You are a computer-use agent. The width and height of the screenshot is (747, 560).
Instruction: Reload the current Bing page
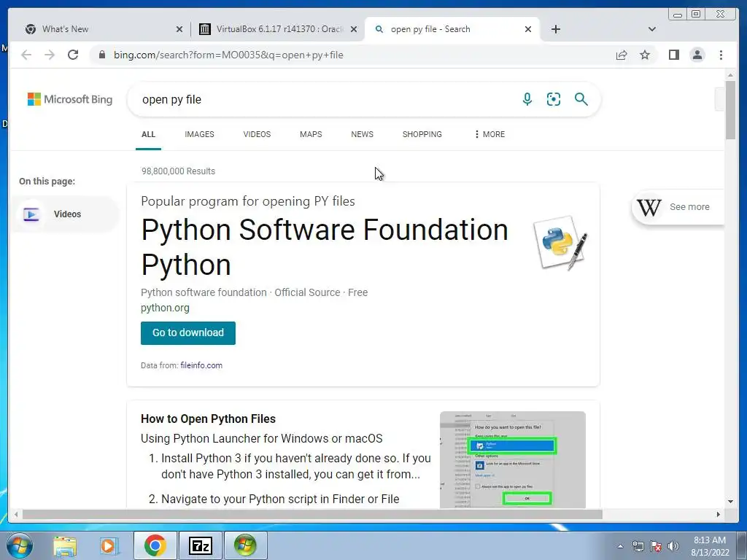point(73,55)
